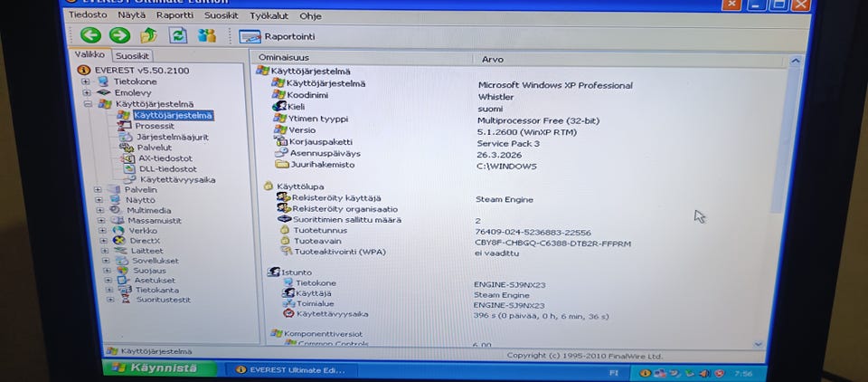Expand the Näyttö tree node
Viewport: 868px width, 382px height.
point(99,200)
